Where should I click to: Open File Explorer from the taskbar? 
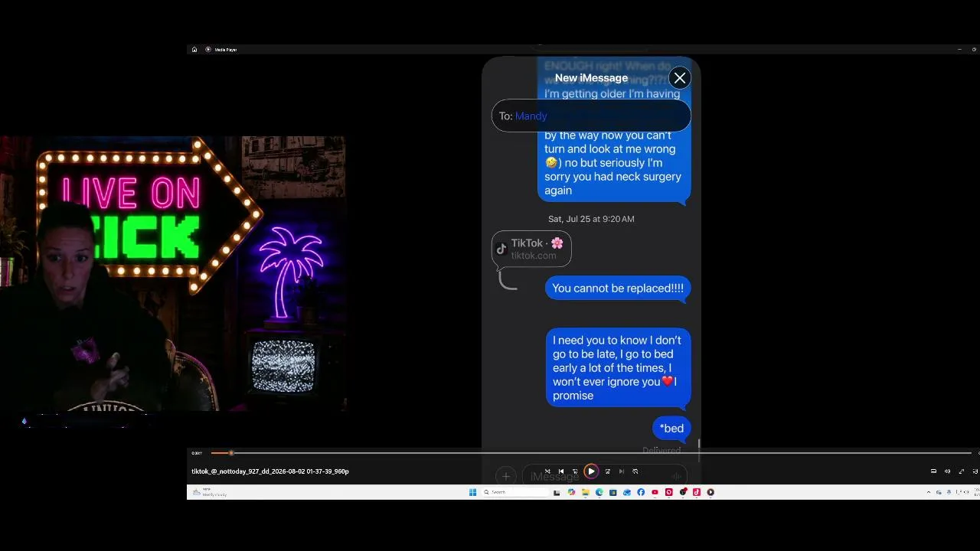point(585,492)
